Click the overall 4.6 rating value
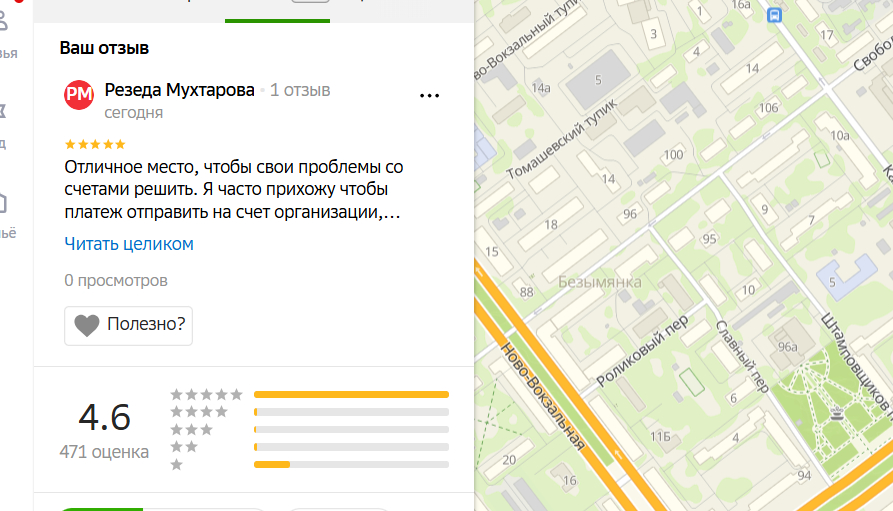This screenshot has width=893, height=511. tap(105, 417)
